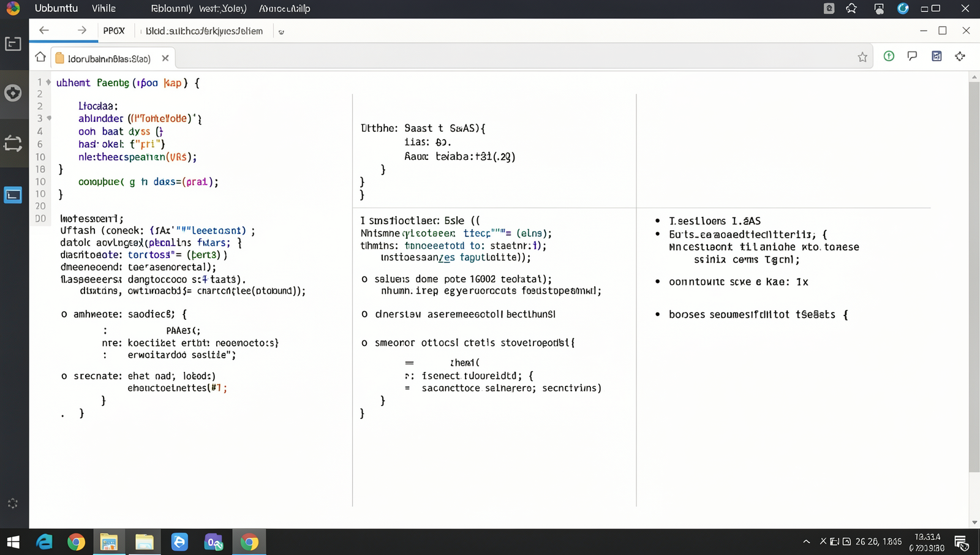This screenshot has height=555, width=980.
Task: Click the loop arrows icon in left sidebar
Action: [13, 143]
